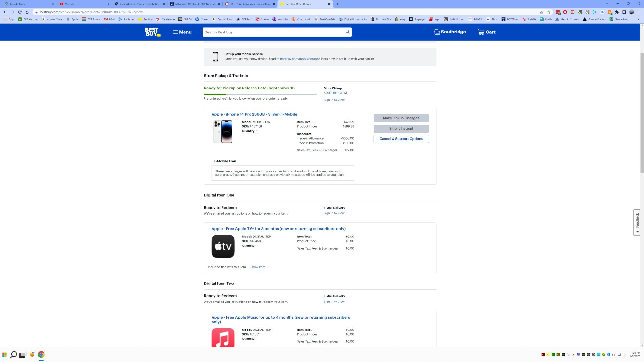Open the BestBuy bookmark
Image resolution: width=644 pixels, height=362 pixels.
click(x=145, y=19)
